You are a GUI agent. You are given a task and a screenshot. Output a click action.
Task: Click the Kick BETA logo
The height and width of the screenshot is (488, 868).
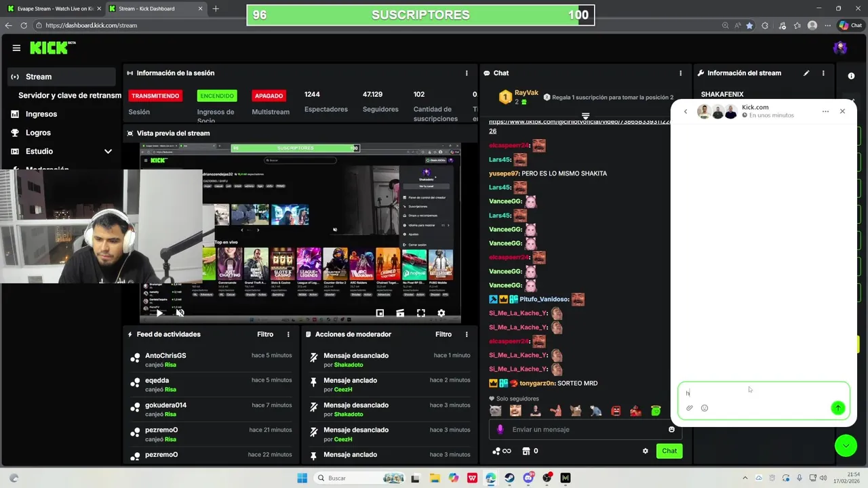point(53,47)
